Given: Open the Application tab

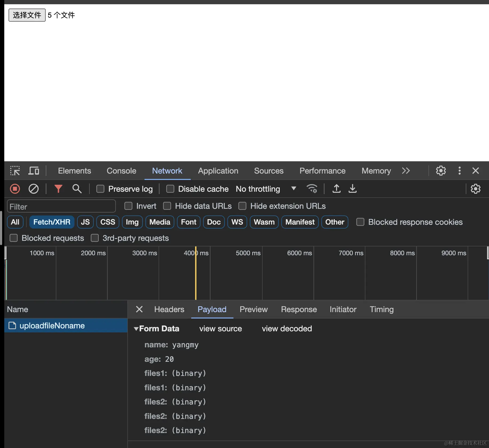Looking at the screenshot, I should tap(218, 171).
